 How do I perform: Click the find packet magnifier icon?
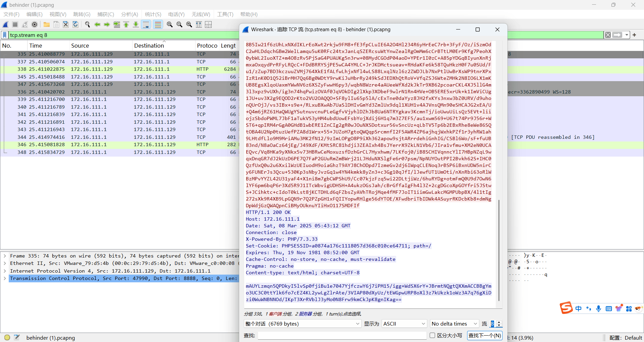pyautogui.click(x=88, y=24)
